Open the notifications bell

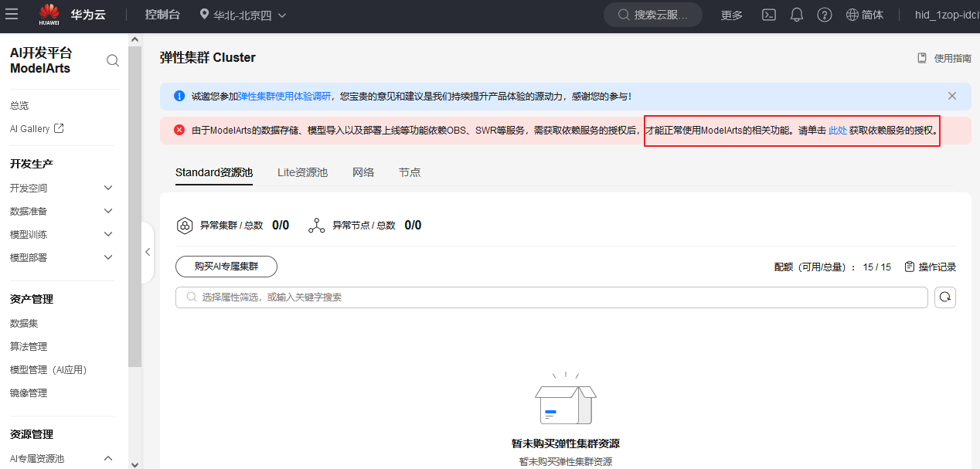(x=797, y=15)
